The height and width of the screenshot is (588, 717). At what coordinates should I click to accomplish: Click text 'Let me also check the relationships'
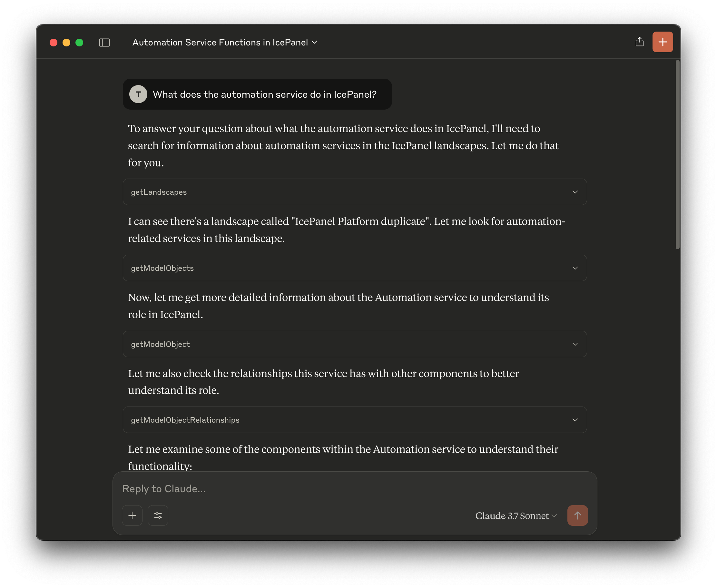point(323,382)
